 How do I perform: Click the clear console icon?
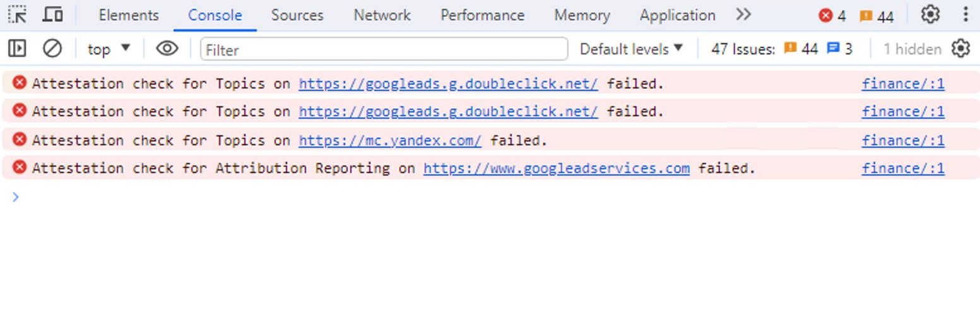click(52, 49)
